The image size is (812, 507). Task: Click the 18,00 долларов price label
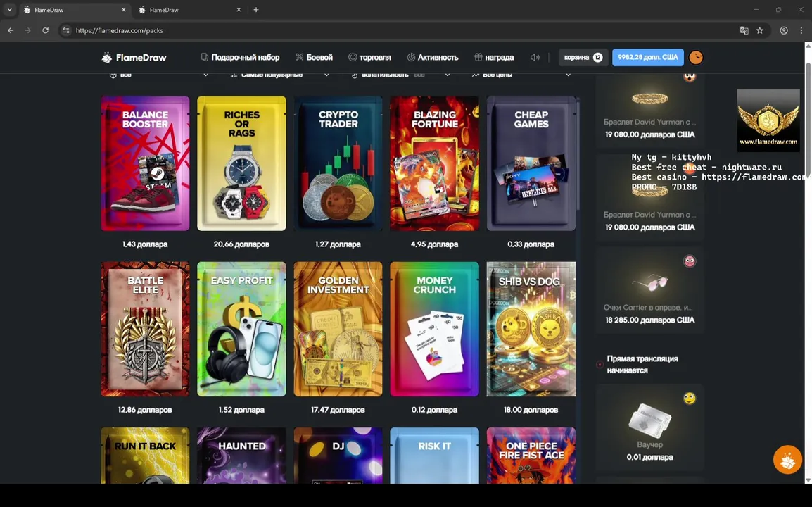coord(531,410)
